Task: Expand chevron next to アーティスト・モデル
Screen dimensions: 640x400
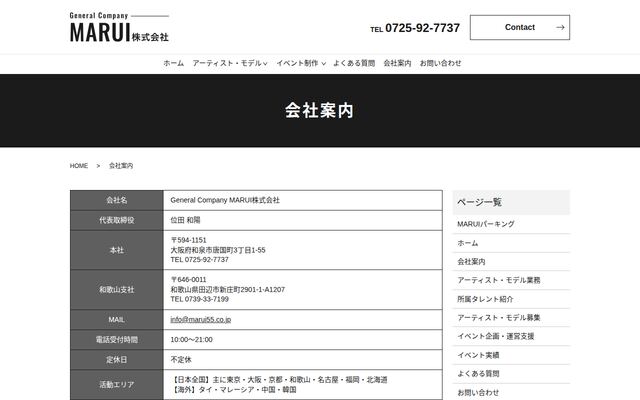Action: [x=265, y=64]
